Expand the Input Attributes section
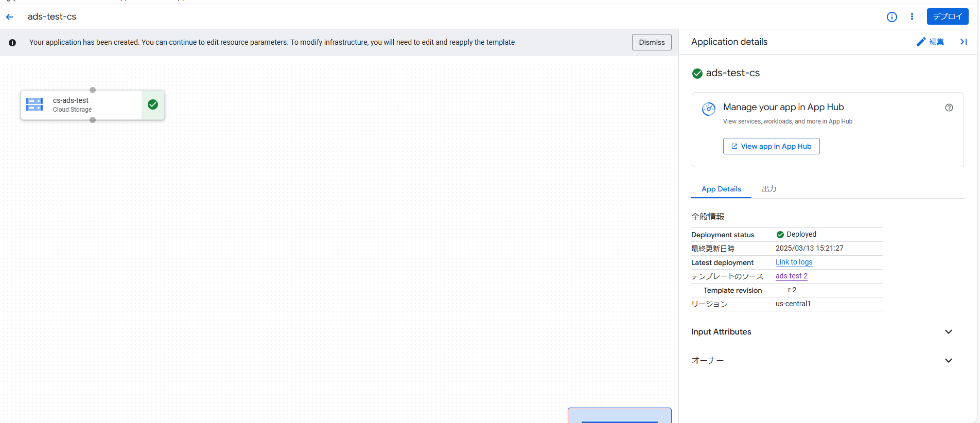 (822, 332)
